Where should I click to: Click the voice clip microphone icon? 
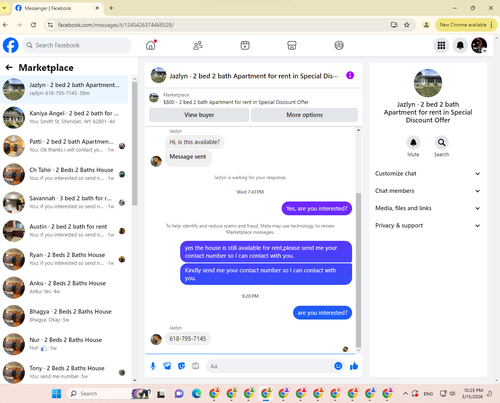click(153, 366)
